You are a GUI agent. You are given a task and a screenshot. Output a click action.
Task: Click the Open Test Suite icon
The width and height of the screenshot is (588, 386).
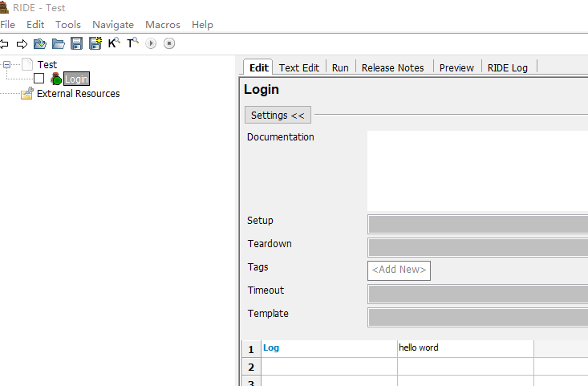[39, 43]
